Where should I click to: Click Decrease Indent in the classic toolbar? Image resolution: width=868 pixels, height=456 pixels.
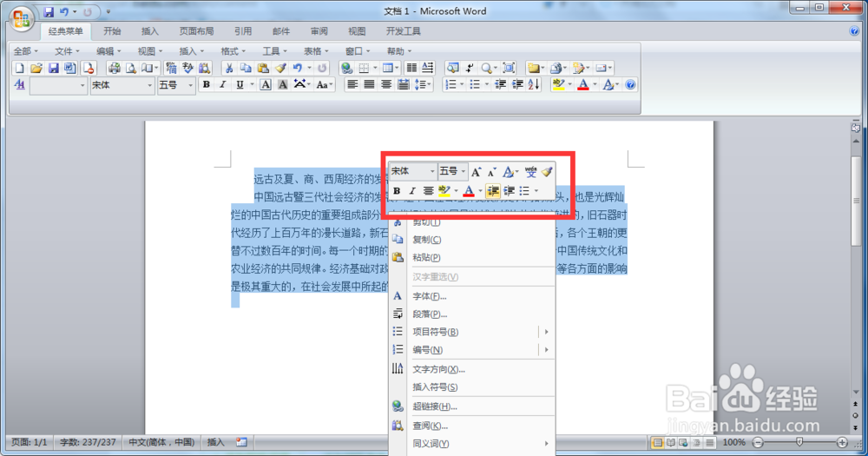[x=500, y=85]
